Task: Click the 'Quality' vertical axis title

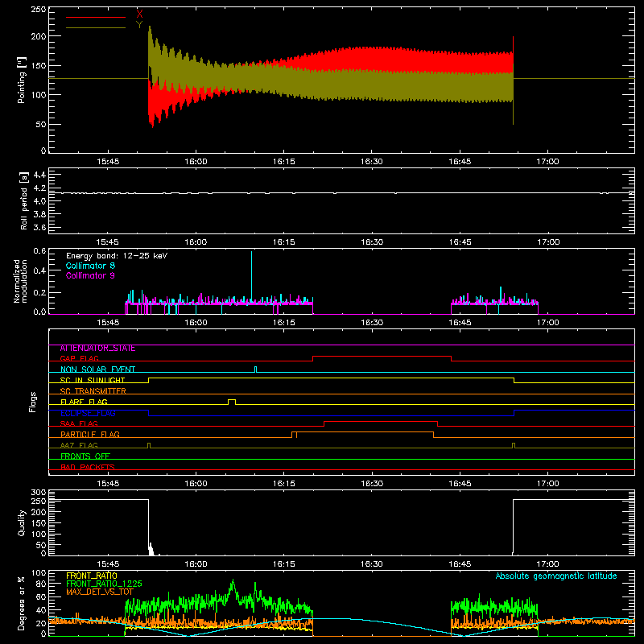Action: tap(22, 522)
